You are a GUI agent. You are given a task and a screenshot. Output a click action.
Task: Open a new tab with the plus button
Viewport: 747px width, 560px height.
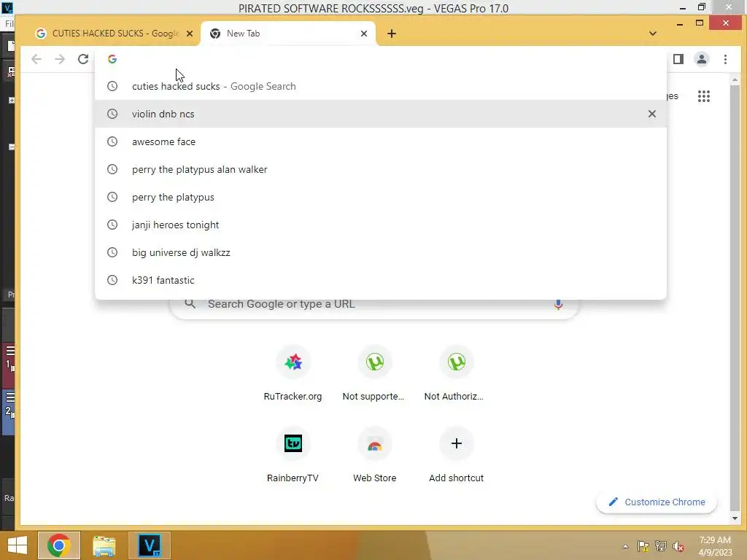[x=392, y=34]
